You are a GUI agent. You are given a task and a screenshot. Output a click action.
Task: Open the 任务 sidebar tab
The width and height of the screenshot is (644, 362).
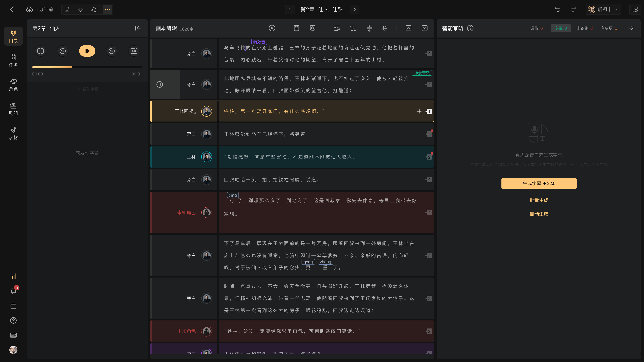pyautogui.click(x=13, y=61)
